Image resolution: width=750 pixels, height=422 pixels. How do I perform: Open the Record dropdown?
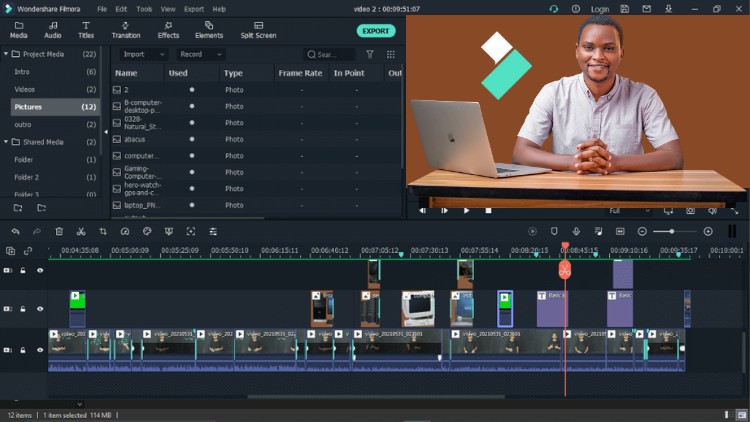tap(200, 55)
